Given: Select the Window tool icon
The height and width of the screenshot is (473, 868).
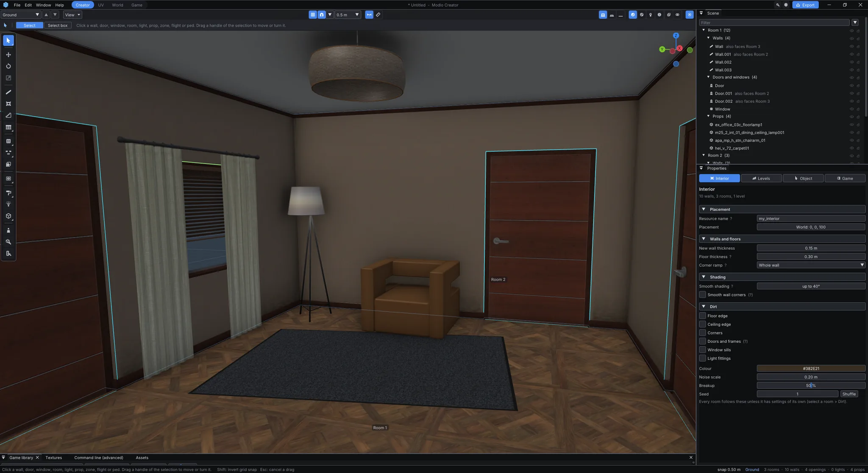Looking at the screenshot, I should pyautogui.click(x=8, y=141).
